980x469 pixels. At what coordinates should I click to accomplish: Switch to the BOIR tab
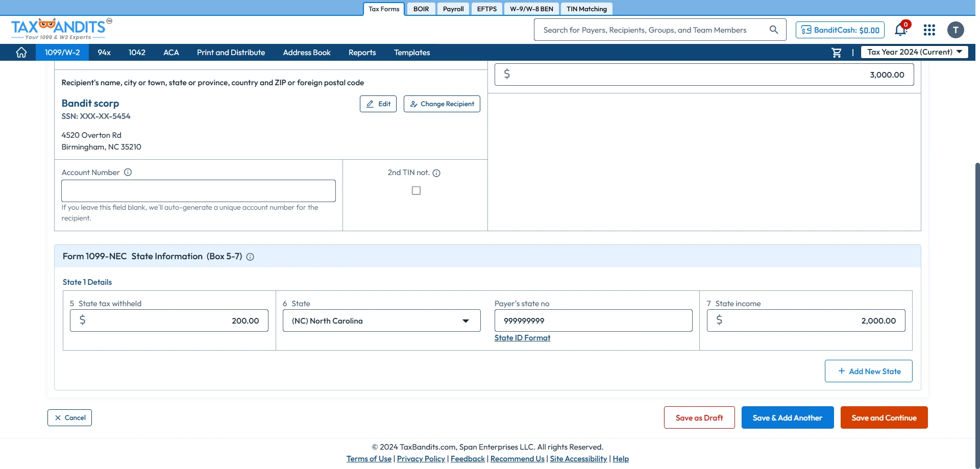coord(421,9)
